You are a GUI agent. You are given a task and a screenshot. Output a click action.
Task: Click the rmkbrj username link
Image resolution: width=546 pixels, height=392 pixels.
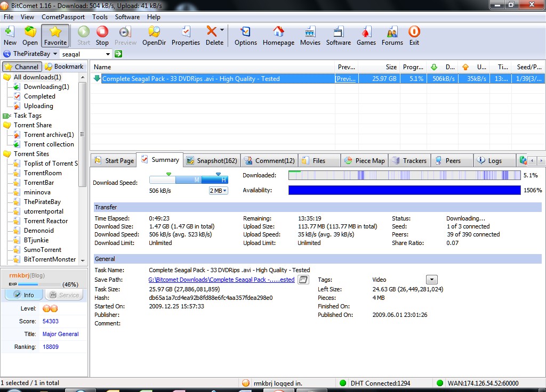[19, 275]
